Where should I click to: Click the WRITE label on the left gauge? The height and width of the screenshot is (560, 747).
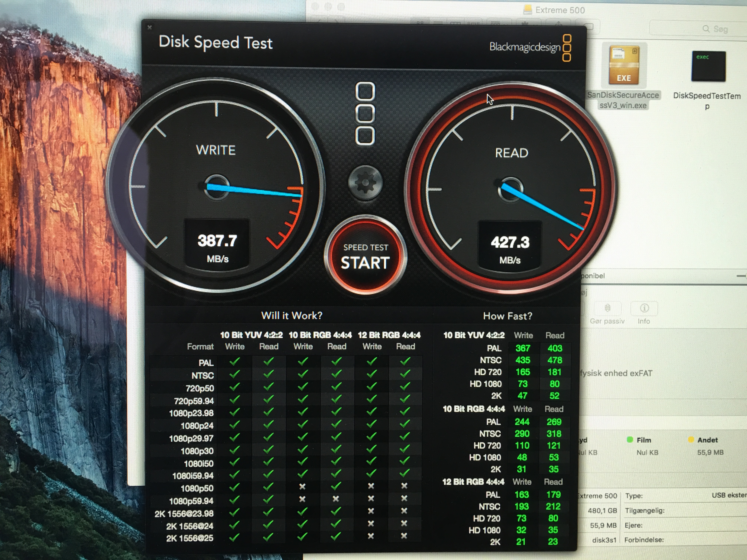tap(216, 150)
